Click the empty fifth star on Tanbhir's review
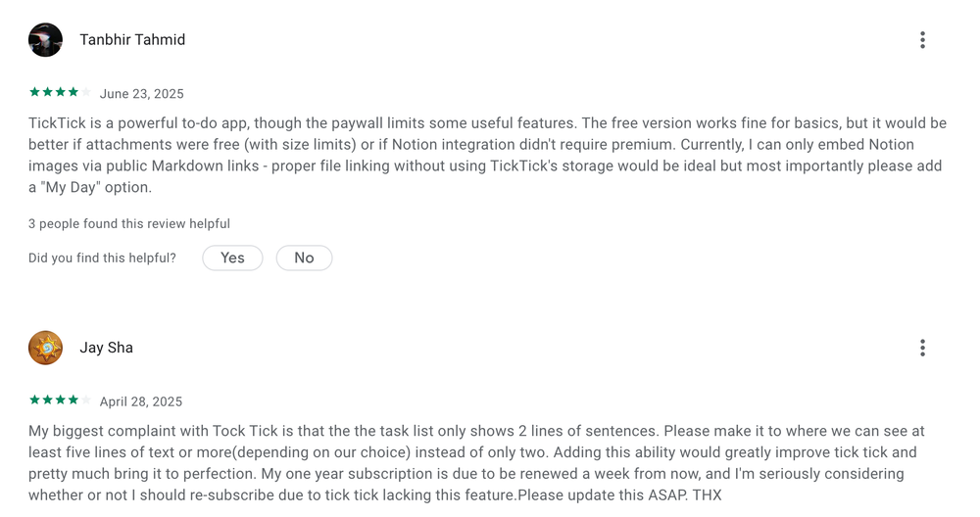The width and height of the screenshot is (980, 517). click(85, 92)
